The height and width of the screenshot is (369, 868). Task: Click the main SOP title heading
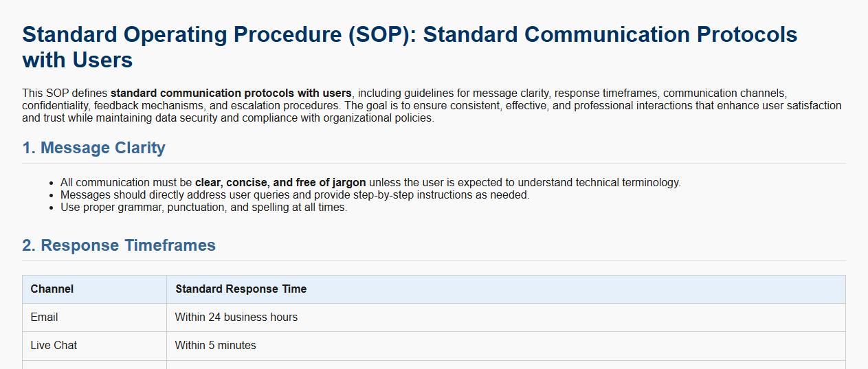point(410,35)
